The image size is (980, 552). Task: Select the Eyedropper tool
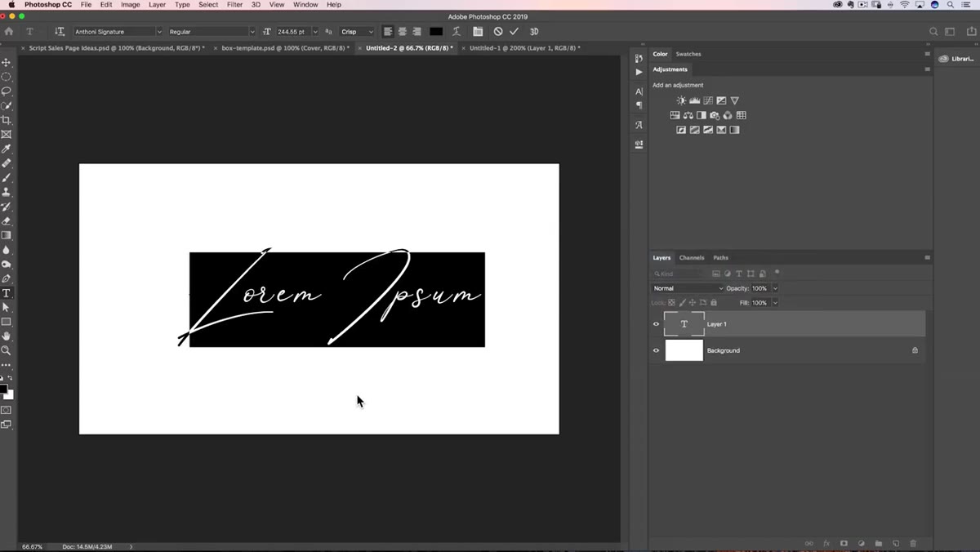7,149
